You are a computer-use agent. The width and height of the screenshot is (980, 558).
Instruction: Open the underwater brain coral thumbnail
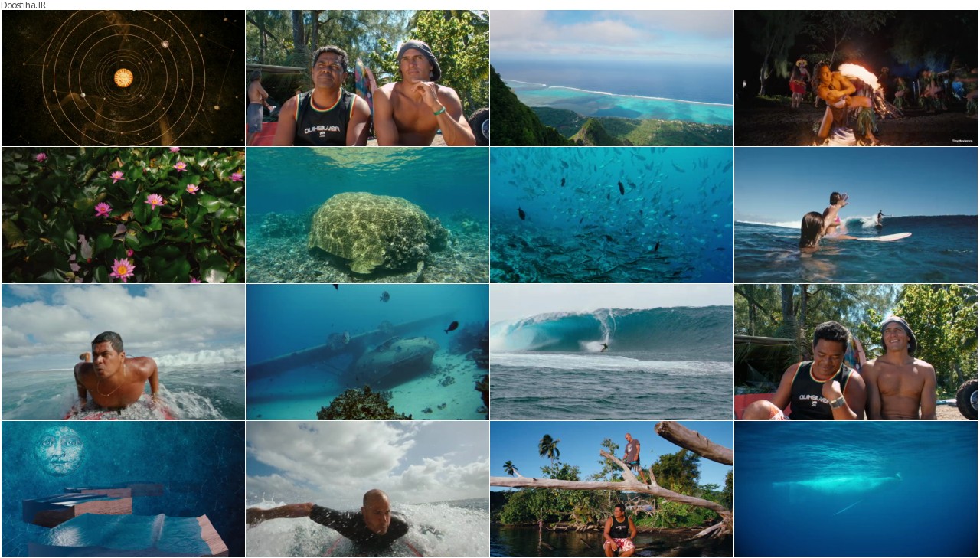click(367, 215)
